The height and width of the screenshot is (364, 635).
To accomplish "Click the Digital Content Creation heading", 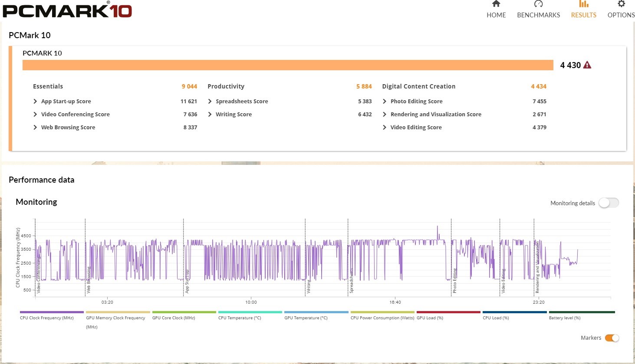I will 419,86.
